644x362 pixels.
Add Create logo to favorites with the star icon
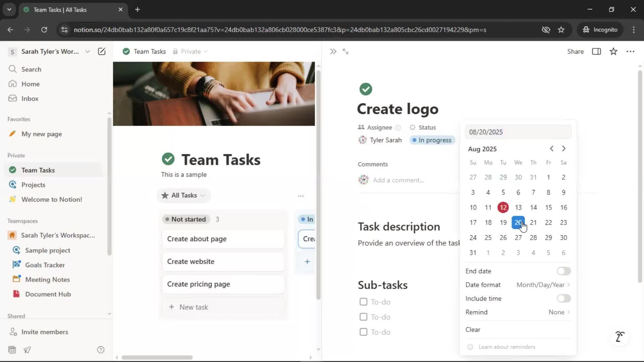point(613,51)
